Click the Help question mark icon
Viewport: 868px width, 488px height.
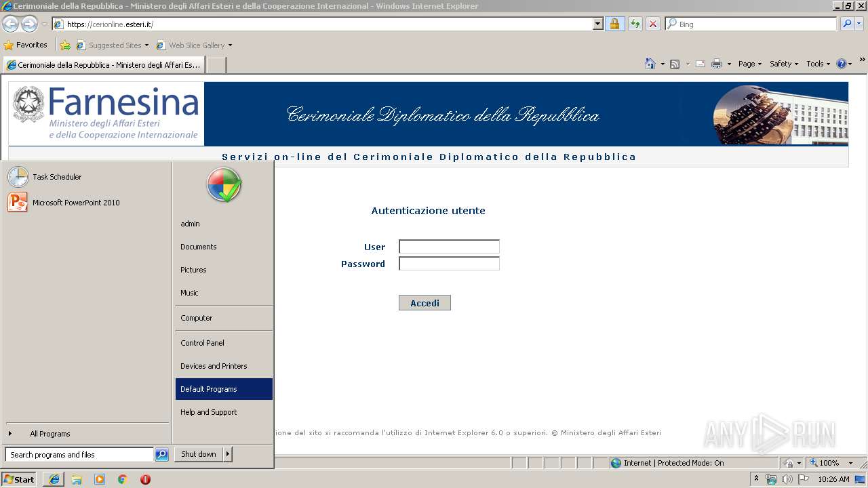tap(842, 64)
